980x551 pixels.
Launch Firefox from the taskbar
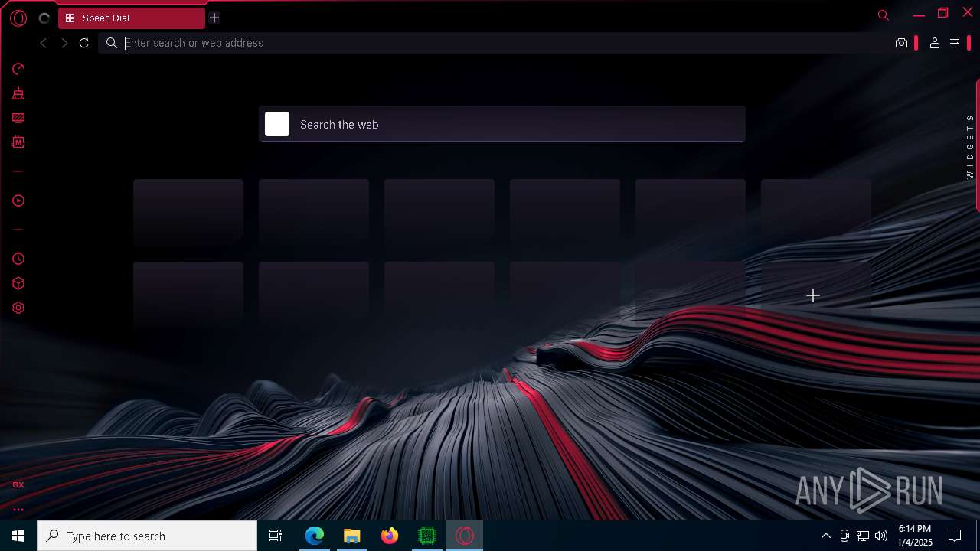(390, 536)
